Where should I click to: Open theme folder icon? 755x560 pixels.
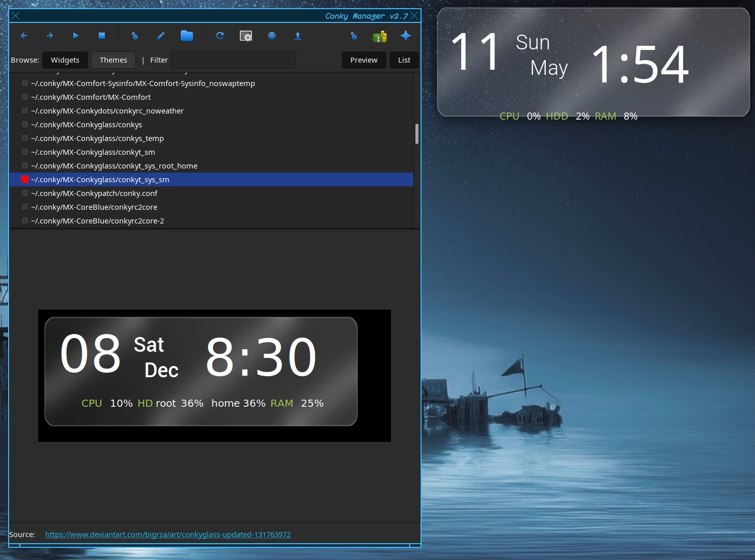pos(187,36)
